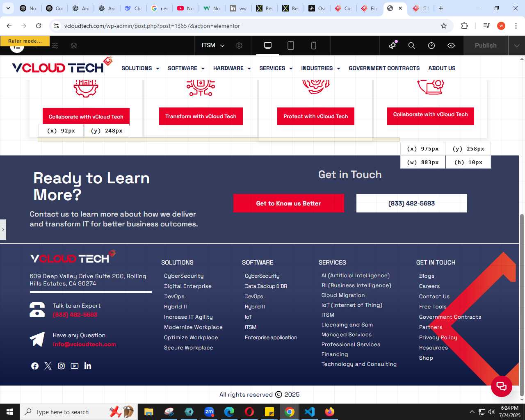Open ITSM page settings gear

(x=239, y=46)
